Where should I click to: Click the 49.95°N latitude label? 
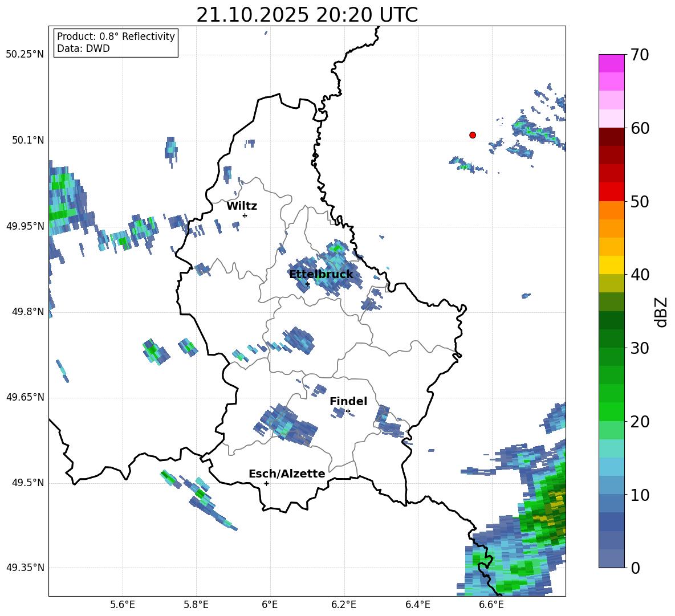[x=25, y=226]
